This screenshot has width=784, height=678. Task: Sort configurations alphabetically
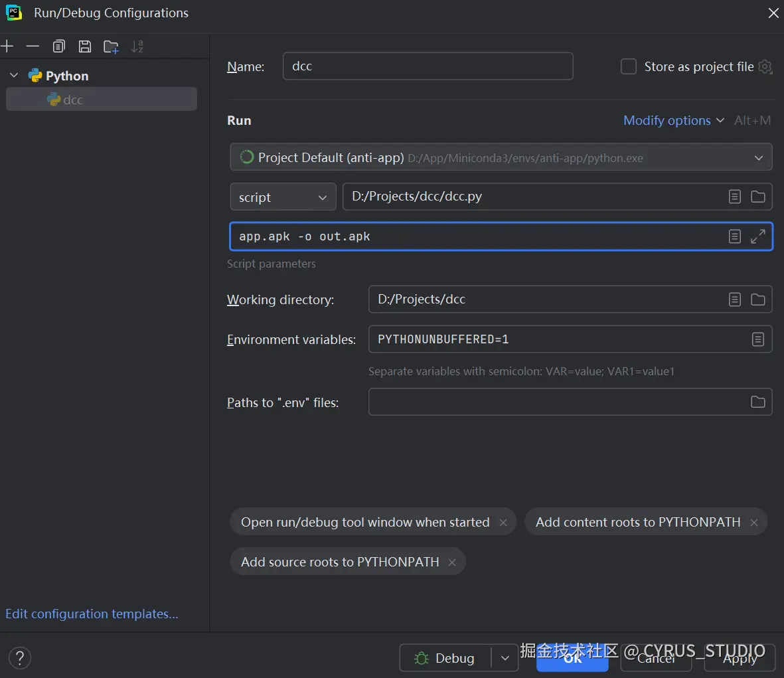137,46
